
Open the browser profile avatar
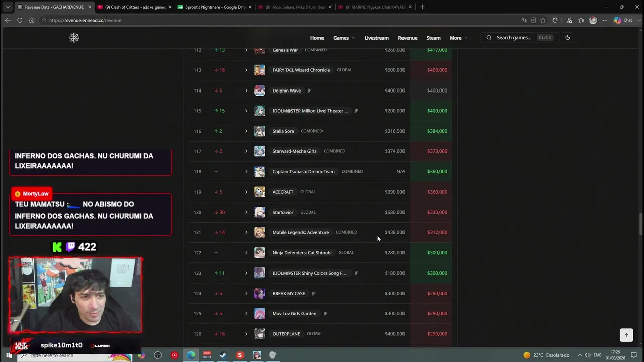point(593,20)
